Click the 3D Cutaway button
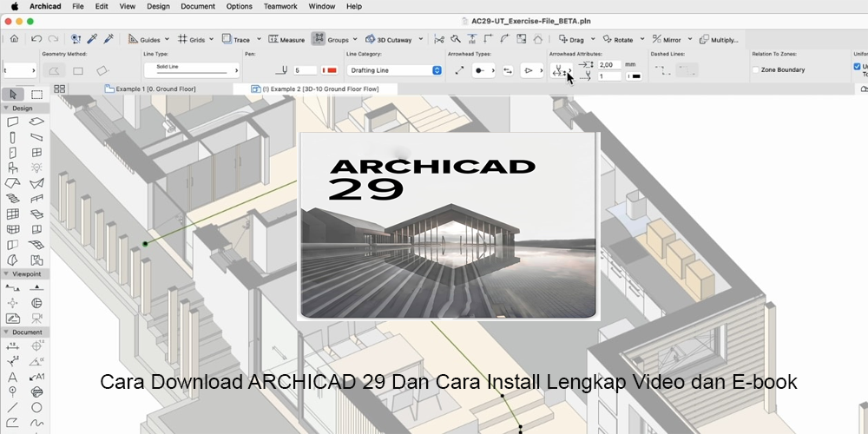Viewport: 868px width, 434px height. click(x=389, y=39)
